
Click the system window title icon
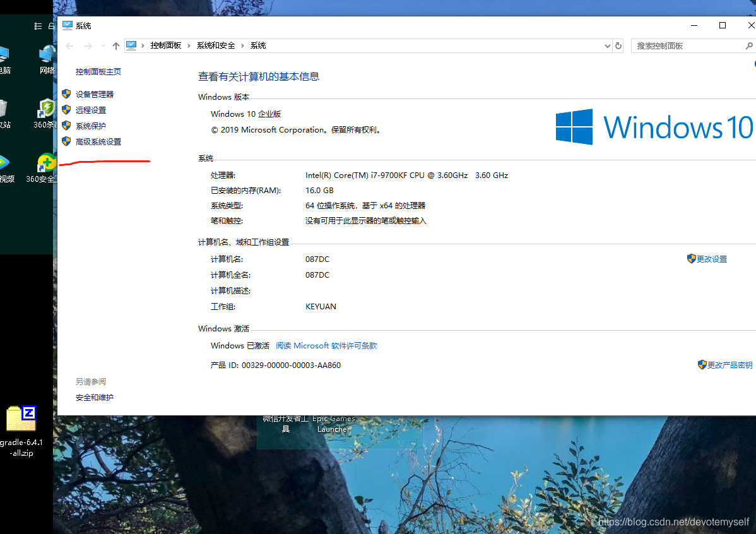(68, 26)
